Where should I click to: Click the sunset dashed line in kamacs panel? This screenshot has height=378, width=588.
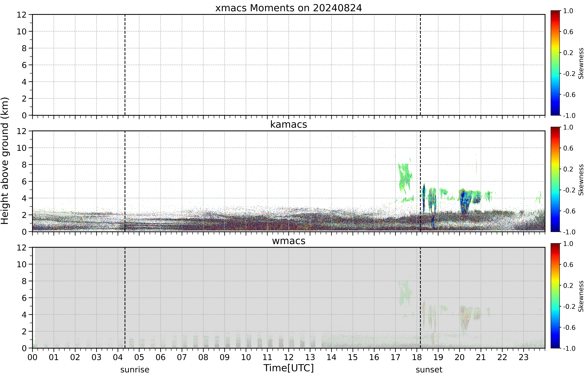point(420,181)
